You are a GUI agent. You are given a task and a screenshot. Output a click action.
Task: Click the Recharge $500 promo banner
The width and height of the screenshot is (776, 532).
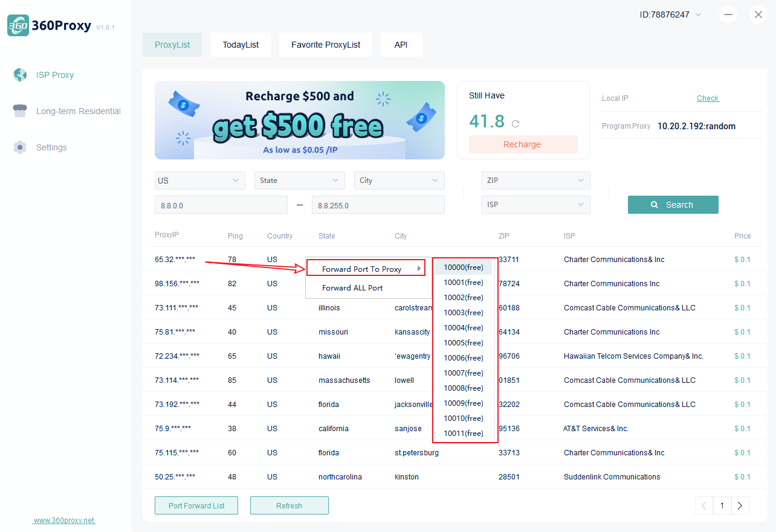(300, 120)
